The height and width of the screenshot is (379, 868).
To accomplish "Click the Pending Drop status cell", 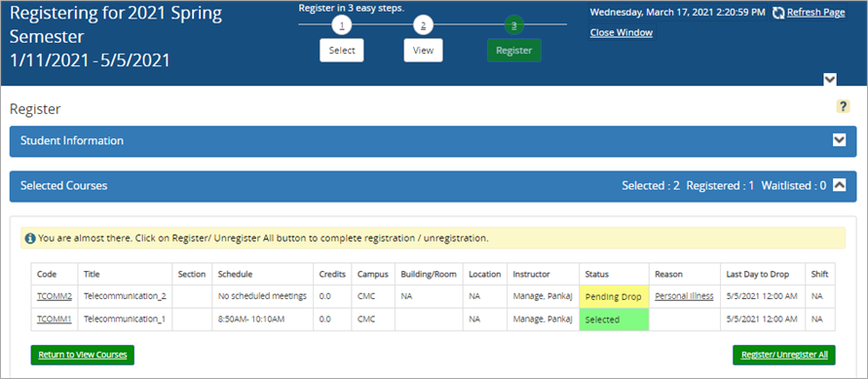I will point(614,297).
